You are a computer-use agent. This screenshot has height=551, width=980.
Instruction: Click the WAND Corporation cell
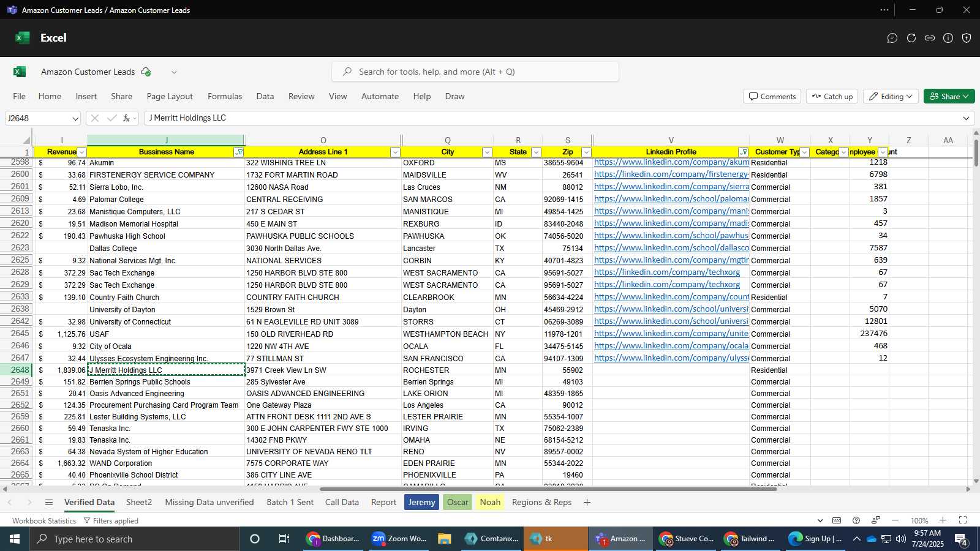click(166, 463)
